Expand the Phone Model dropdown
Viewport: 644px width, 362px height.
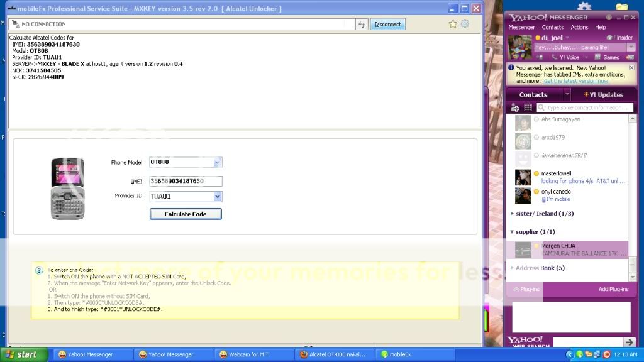click(x=217, y=162)
